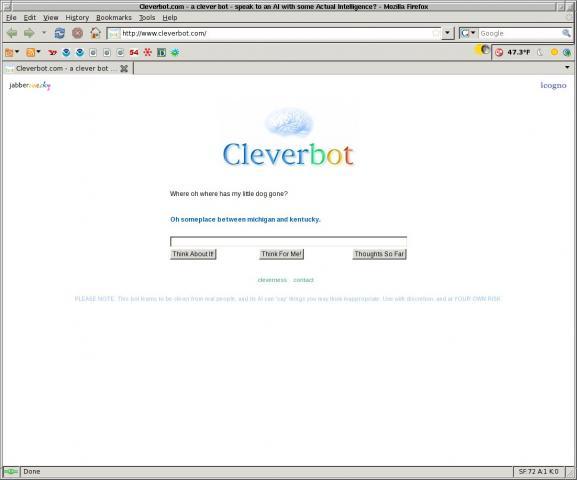
Task: Open the Bookmarks menu
Action: point(114,17)
